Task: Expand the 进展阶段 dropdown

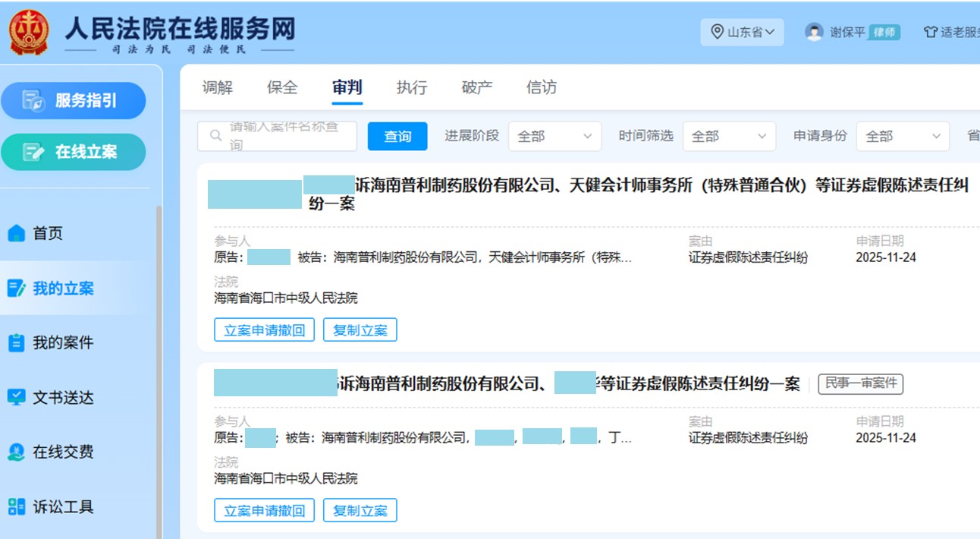Action: tap(554, 137)
